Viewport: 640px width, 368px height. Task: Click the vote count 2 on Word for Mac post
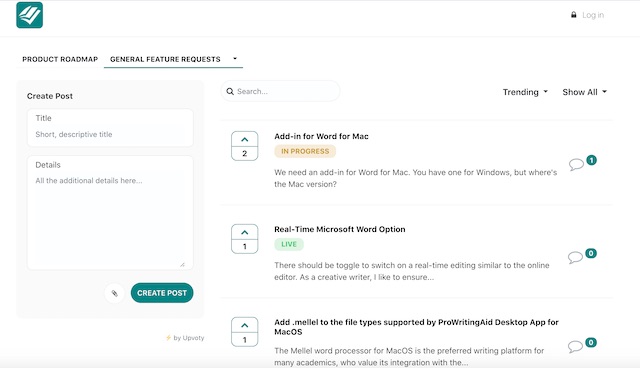[244, 154]
